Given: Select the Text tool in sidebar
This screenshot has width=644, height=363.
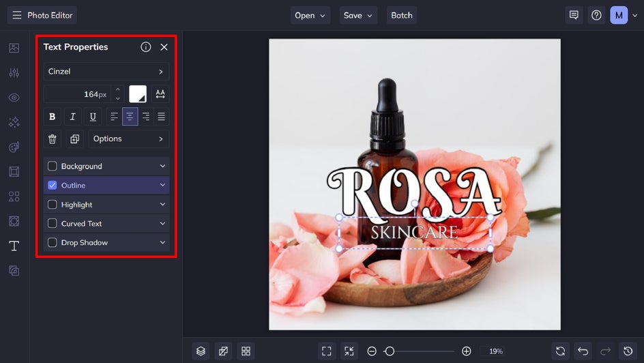Looking at the screenshot, I should [14, 246].
